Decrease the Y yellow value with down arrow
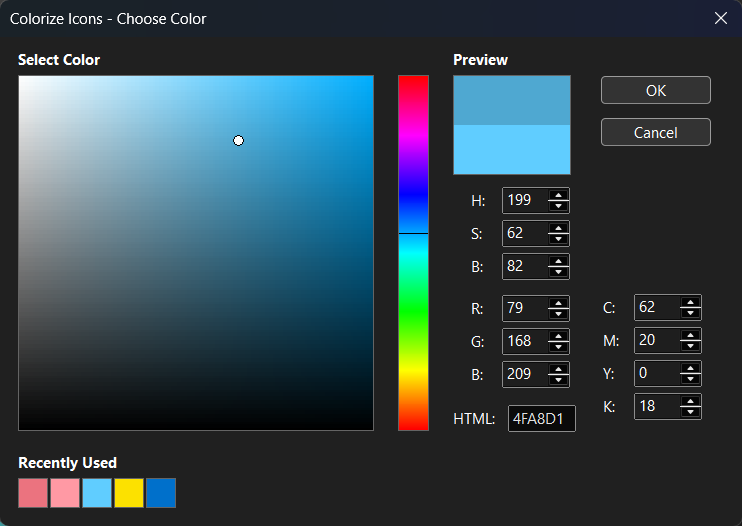This screenshot has width=742, height=526. click(x=690, y=378)
